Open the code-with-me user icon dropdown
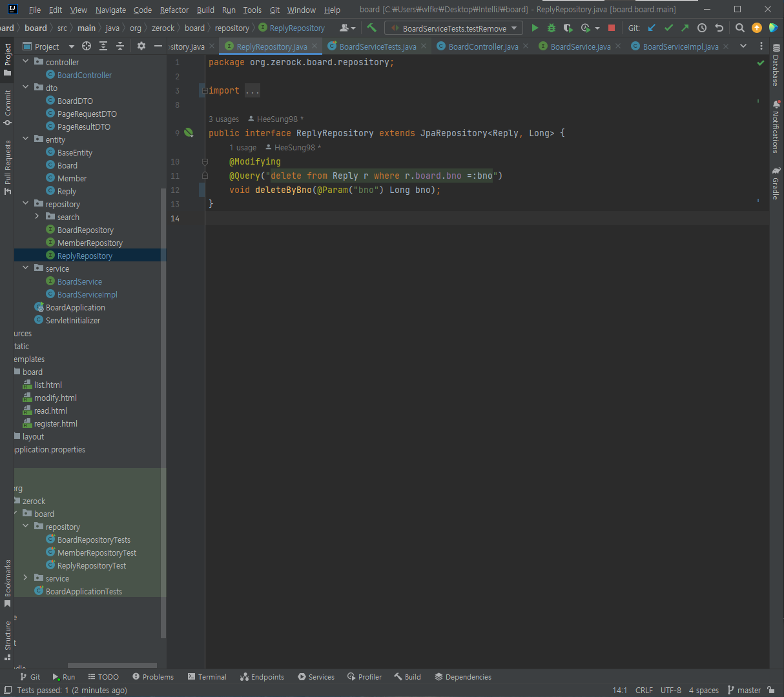This screenshot has width=784, height=697. tap(347, 28)
